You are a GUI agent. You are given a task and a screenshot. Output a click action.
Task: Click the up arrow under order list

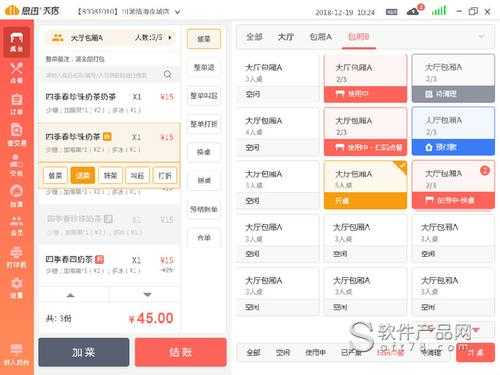(x=70, y=295)
